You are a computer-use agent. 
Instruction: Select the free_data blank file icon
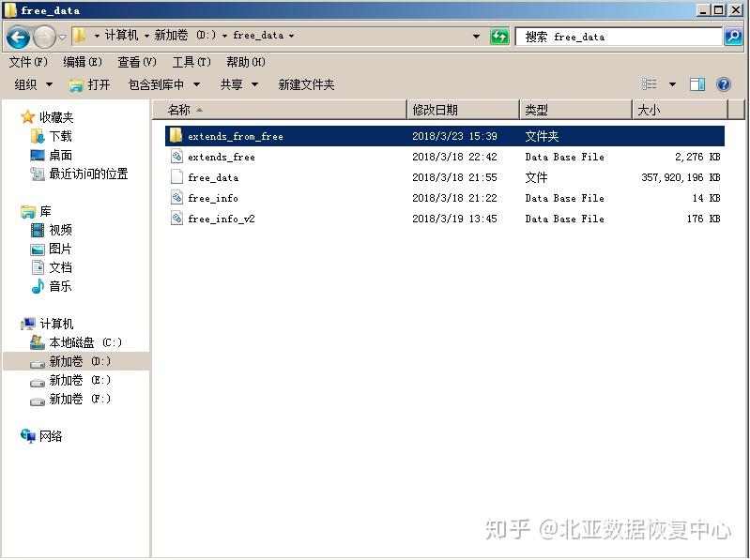(176, 176)
